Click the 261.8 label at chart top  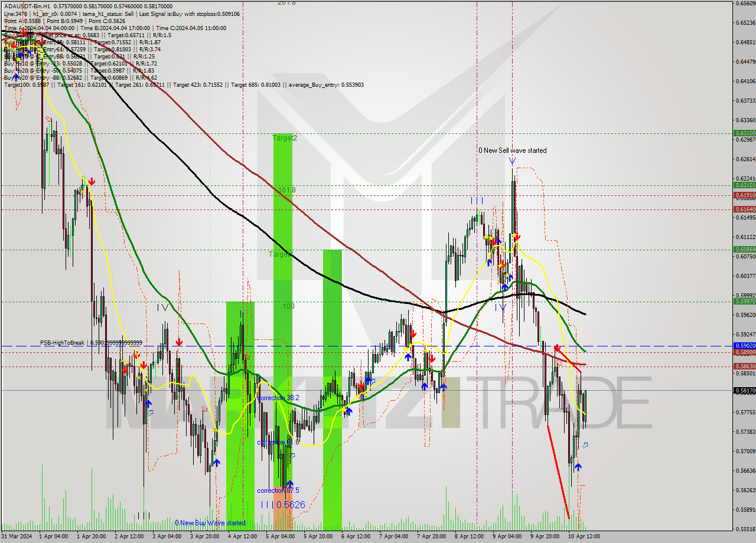(286, 3)
